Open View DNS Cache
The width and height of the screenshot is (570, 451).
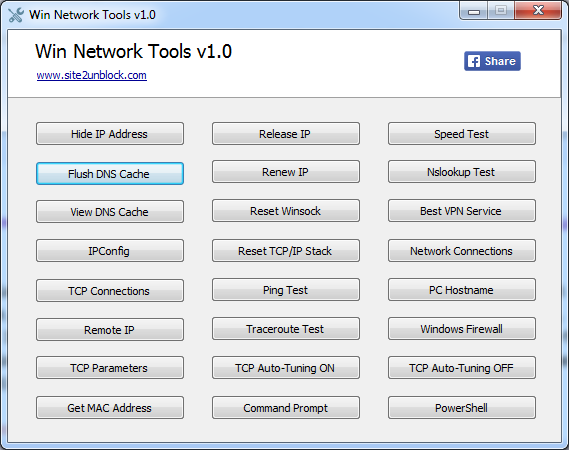(110, 212)
